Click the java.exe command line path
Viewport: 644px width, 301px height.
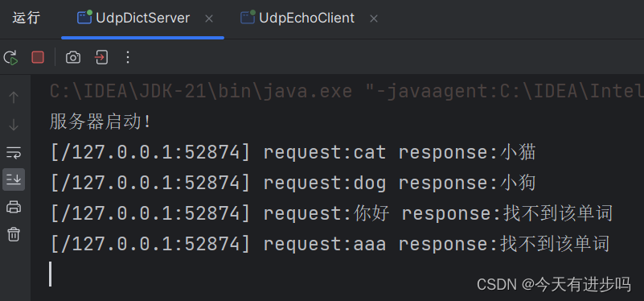point(347,92)
